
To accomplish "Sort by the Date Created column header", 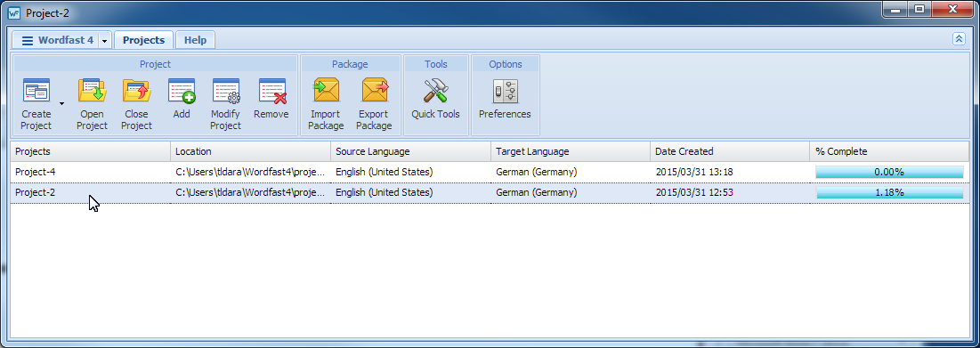I will coord(730,151).
